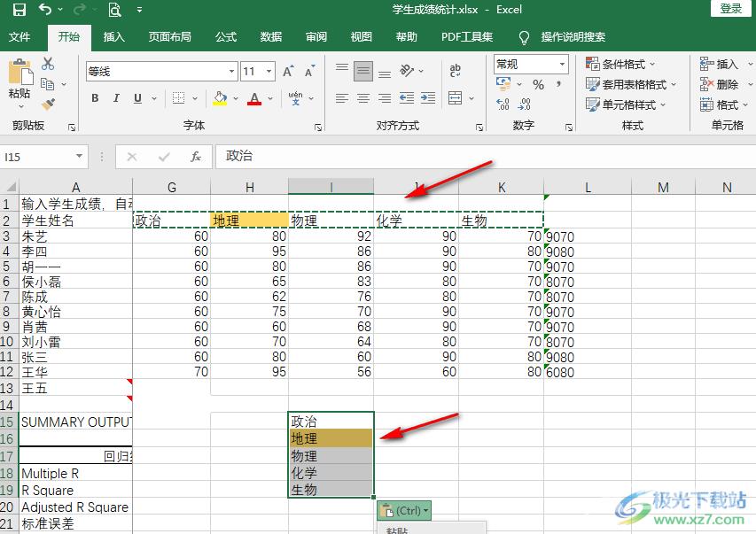Open the font size dropdown

click(x=269, y=72)
